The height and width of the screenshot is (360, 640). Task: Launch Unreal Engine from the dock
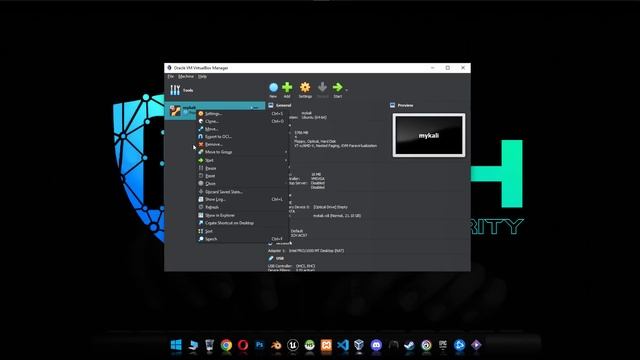293,345
